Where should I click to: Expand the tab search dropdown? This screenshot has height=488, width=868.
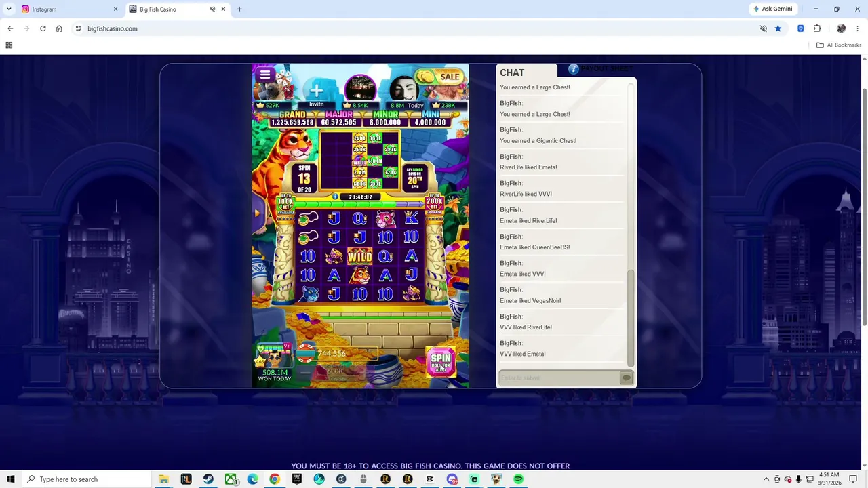click(x=9, y=9)
